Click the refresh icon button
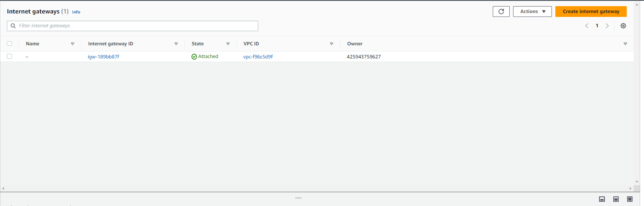The width and height of the screenshot is (644, 206). (x=501, y=12)
